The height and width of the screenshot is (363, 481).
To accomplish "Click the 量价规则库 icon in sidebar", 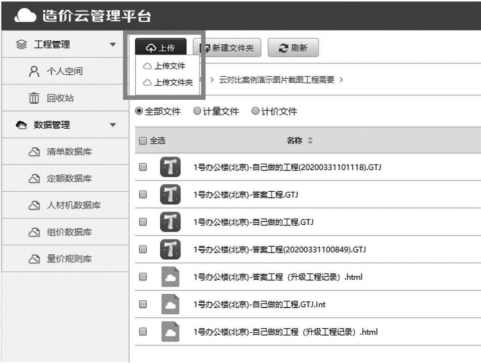I will [34, 259].
